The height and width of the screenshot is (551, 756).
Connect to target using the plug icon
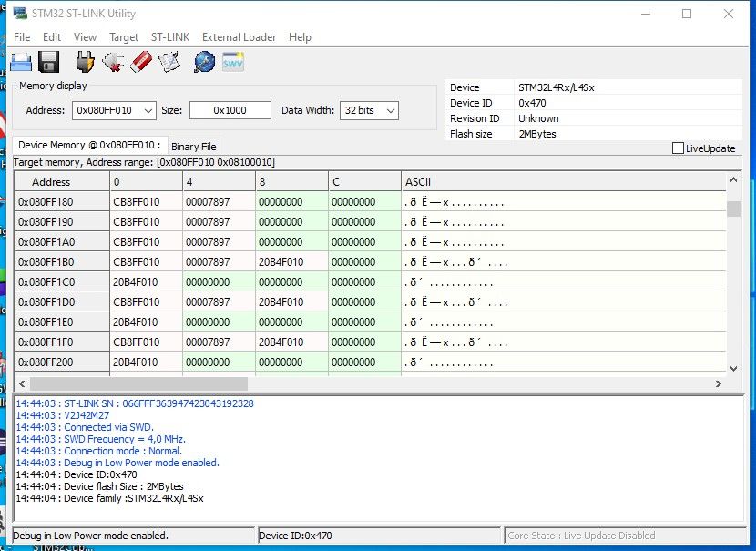coord(86,62)
